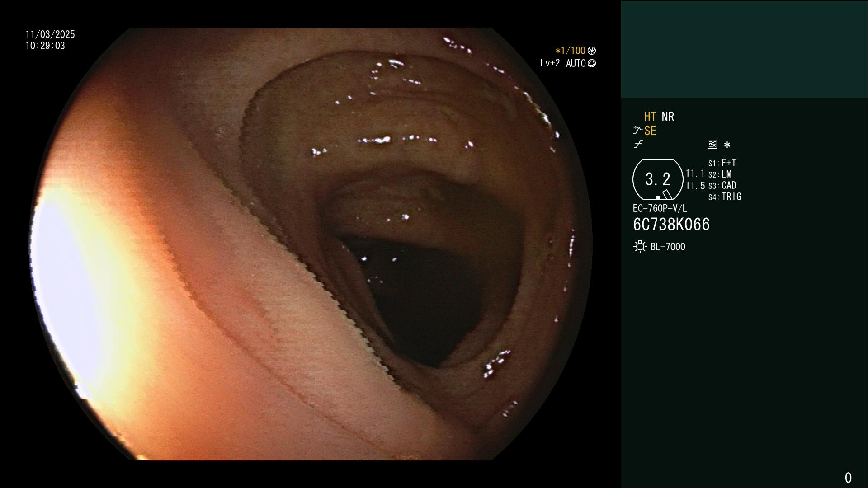Click the brightness level Lv+2
868x488 pixels.
click(x=550, y=63)
